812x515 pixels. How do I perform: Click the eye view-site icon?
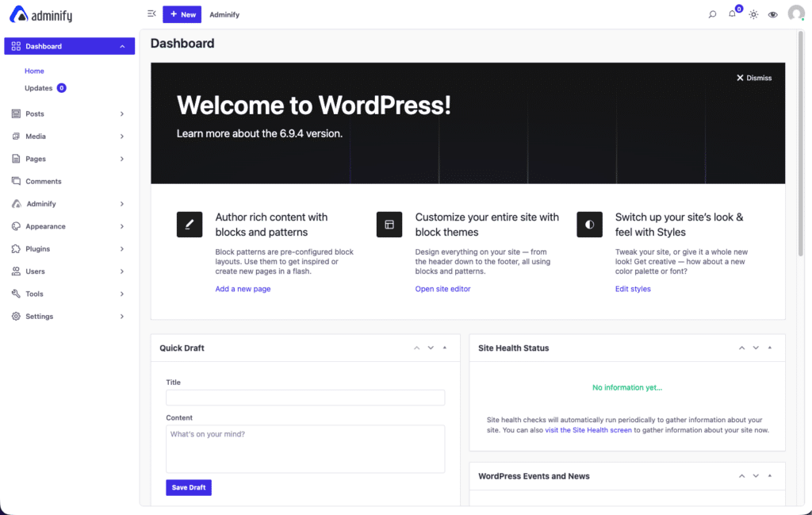[773, 14]
